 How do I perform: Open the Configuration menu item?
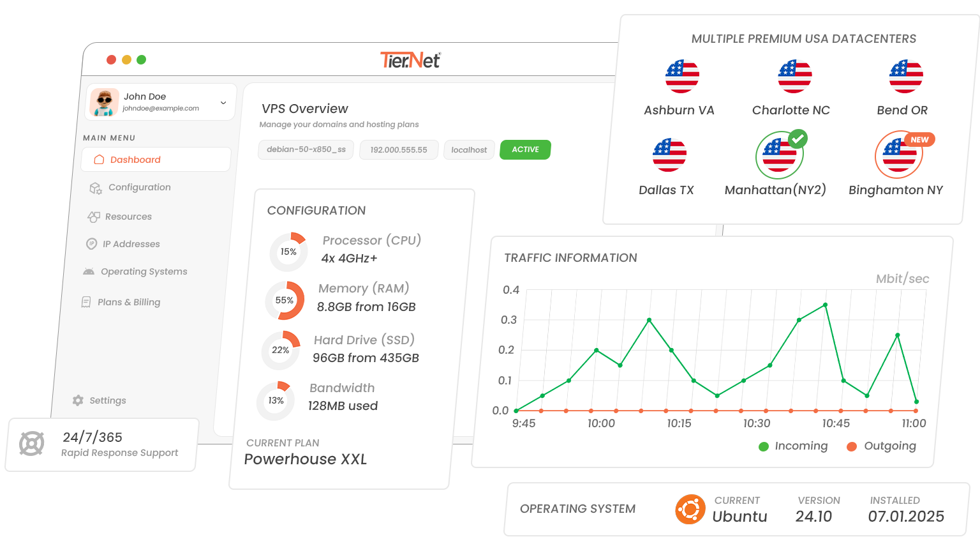[140, 187]
